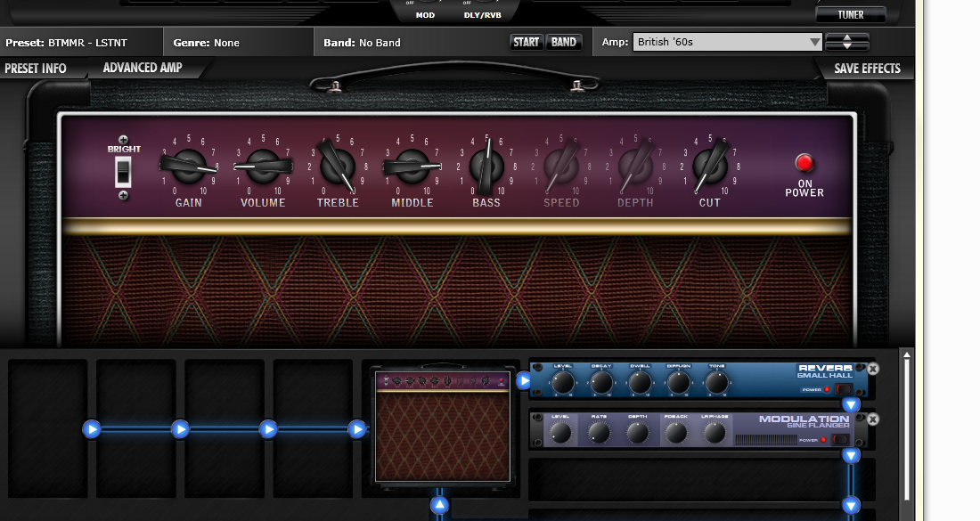Click the second blue arrow in the pedal chain

[x=180, y=429]
